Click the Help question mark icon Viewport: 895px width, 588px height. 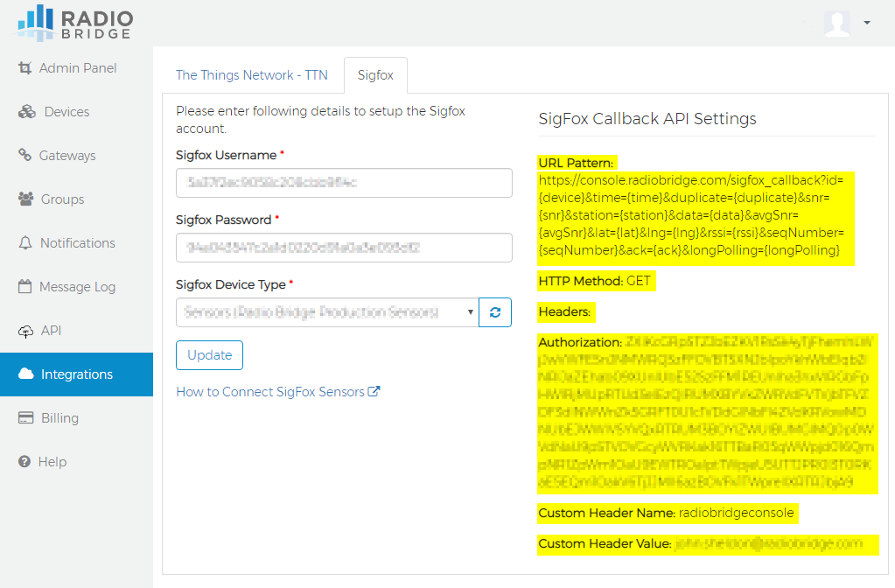(24, 461)
